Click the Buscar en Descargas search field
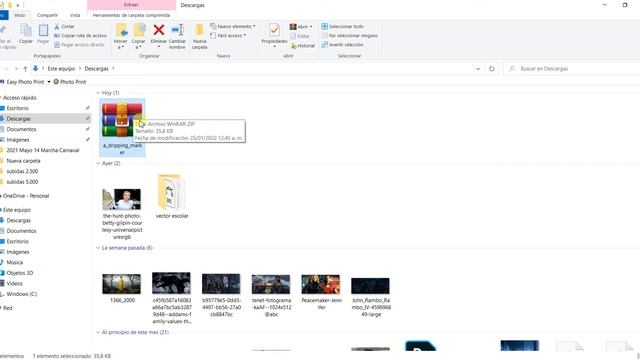 (571, 69)
